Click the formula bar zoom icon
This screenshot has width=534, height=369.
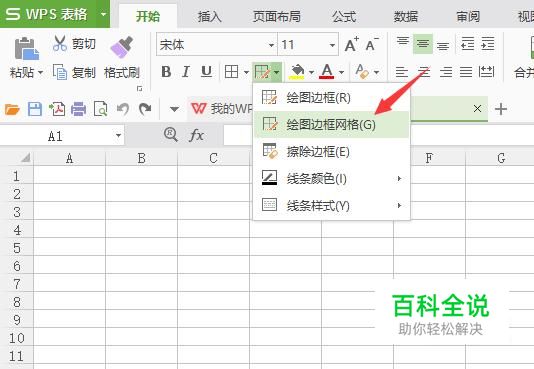171,135
